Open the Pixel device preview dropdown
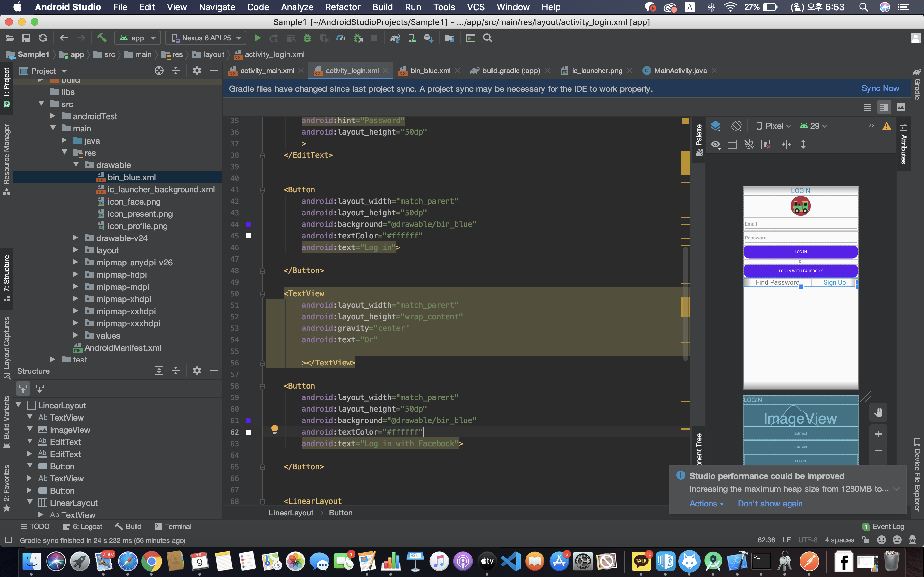Screen dimensions: 924x577 (774, 126)
